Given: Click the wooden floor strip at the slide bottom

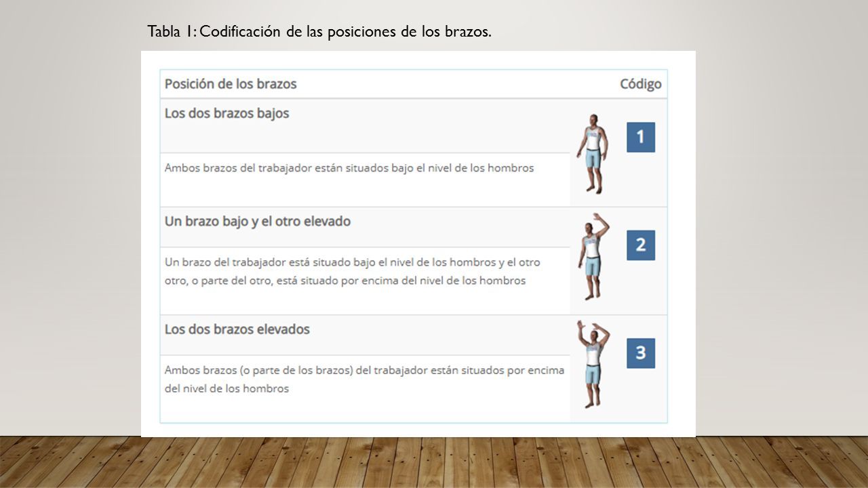Looking at the screenshot, I should (434, 462).
